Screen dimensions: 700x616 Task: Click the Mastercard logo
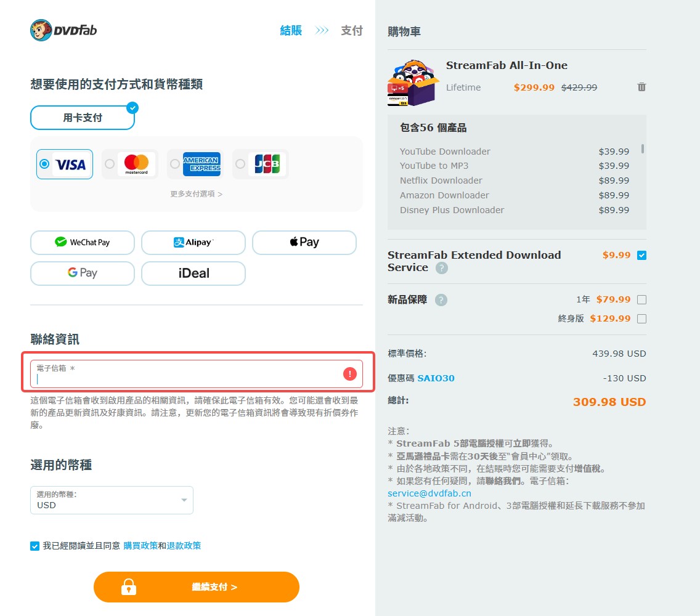pyautogui.click(x=136, y=164)
